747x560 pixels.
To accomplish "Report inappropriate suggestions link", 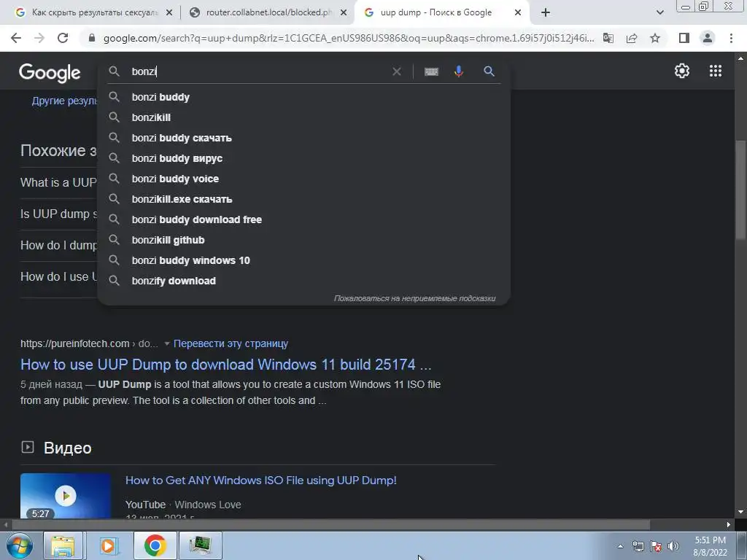I will (x=414, y=298).
